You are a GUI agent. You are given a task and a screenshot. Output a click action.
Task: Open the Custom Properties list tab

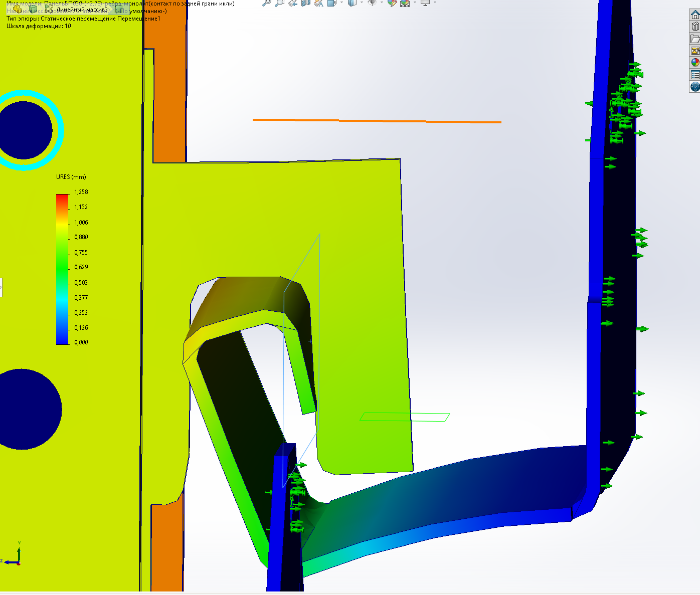[x=694, y=75]
